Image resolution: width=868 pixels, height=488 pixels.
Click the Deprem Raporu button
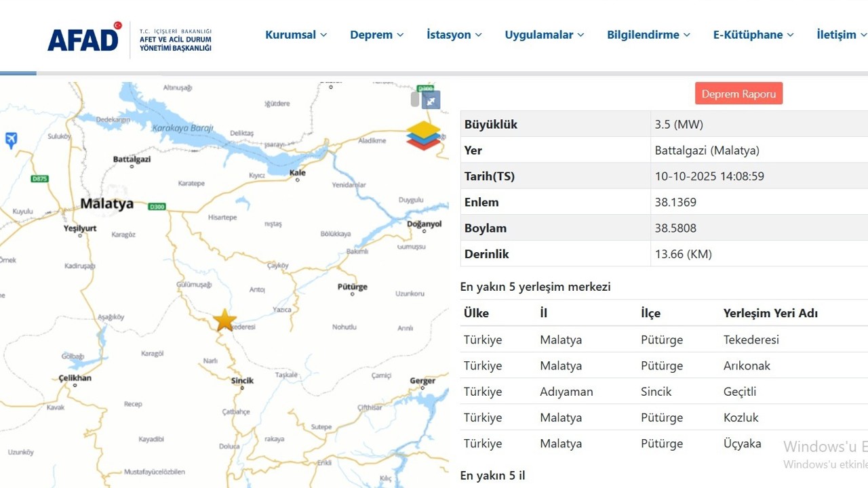[x=738, y=93]
